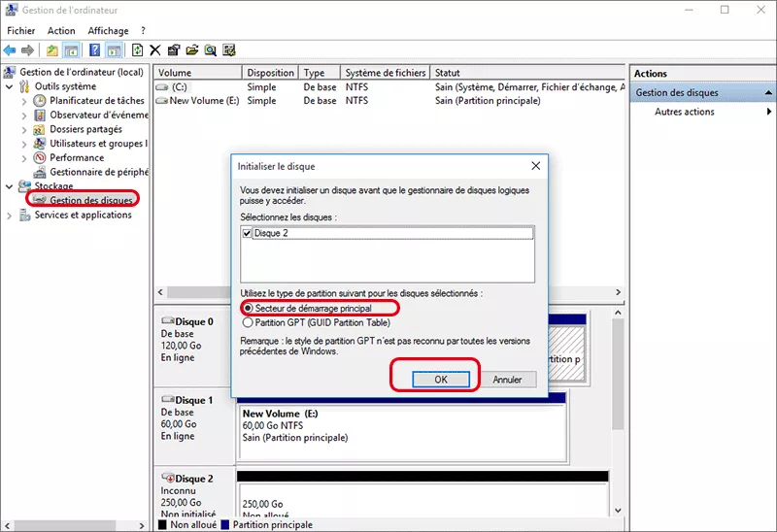Screen dimensions: 777x532
Task: Click the up one level folder icon
Action: 52,50
